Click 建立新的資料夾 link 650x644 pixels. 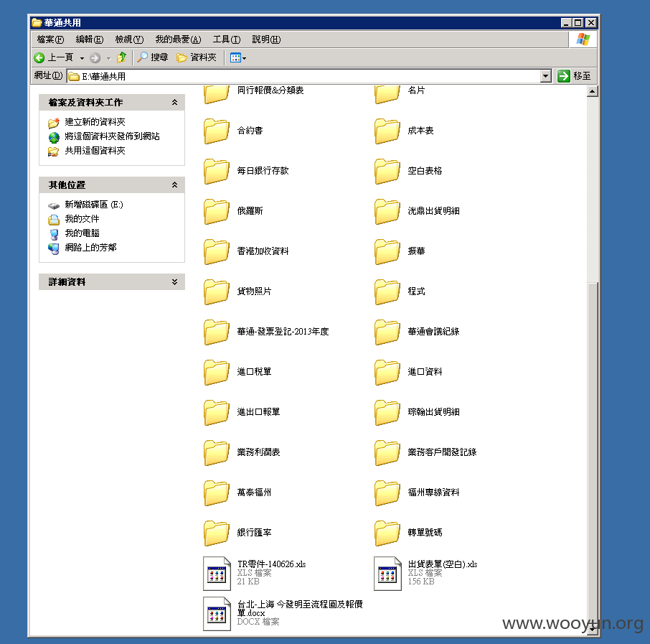pyautogui.click(x=95, y=122)
